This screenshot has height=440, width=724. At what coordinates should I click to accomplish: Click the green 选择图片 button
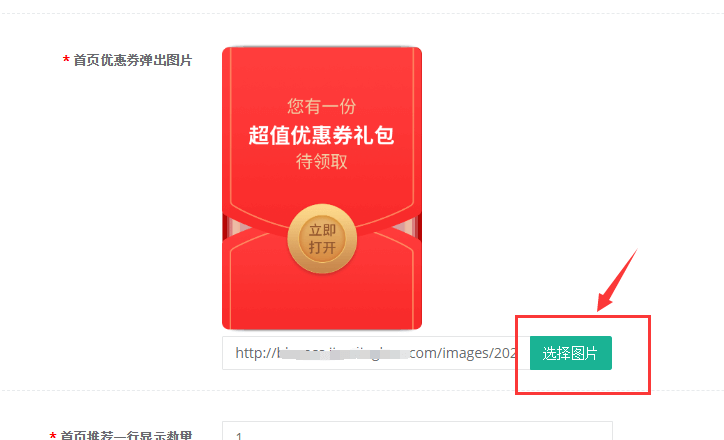[571, 353]
